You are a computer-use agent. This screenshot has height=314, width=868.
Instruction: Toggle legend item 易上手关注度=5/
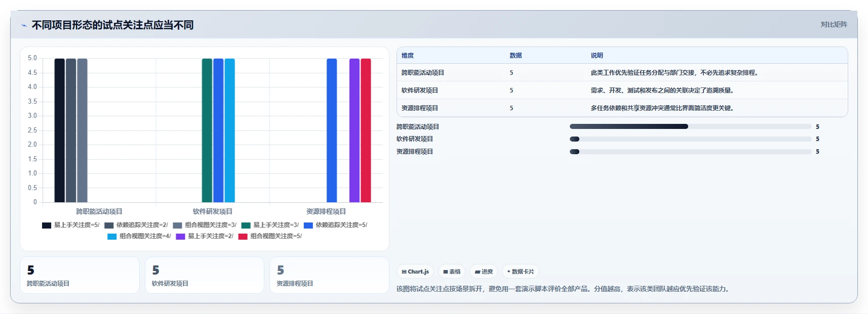[x=71, y=225]
